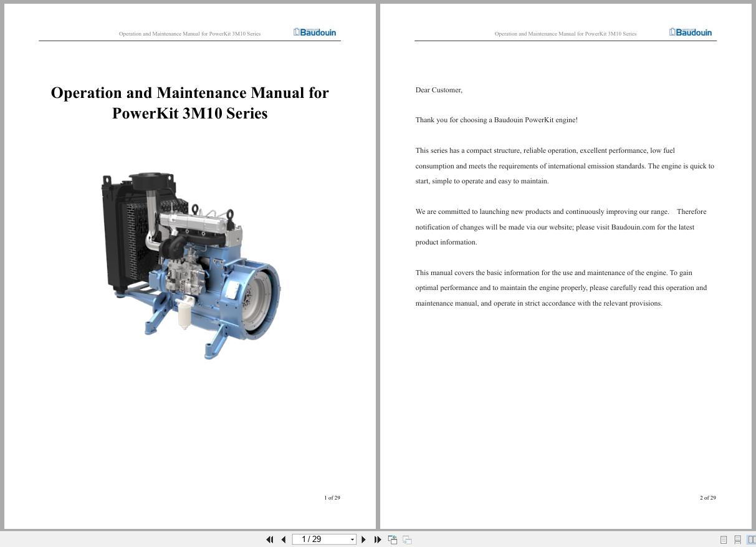756x547 pixels.
Task: Click the '1 of 29' footer text
Action: click(x=332, y=498)
